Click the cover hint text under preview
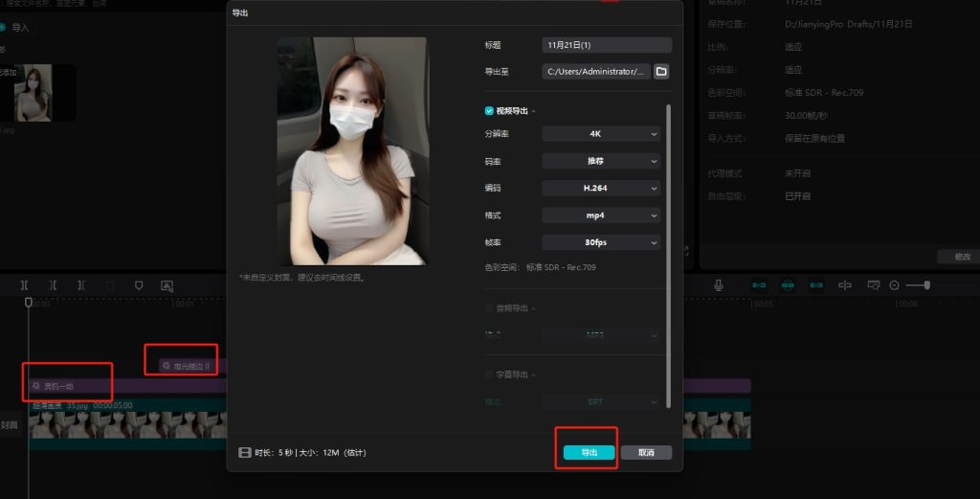 pyautogui.click(x=302, y=278)
